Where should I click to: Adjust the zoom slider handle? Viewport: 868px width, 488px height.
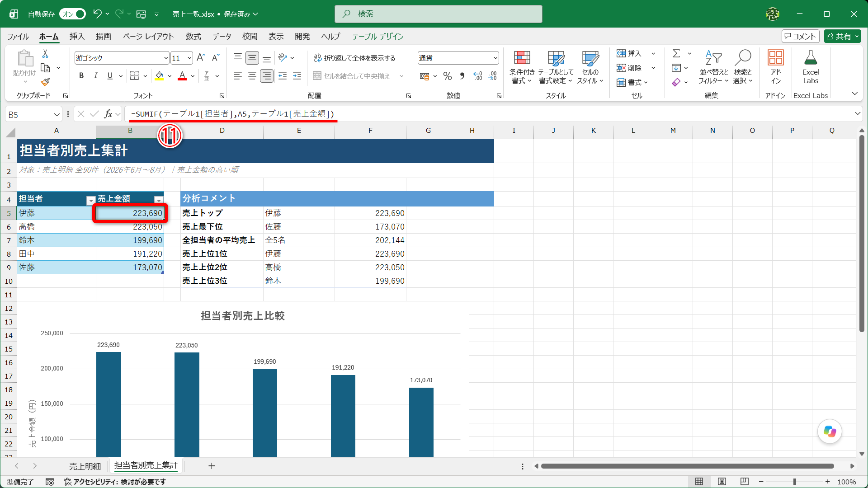pos(794,482)
